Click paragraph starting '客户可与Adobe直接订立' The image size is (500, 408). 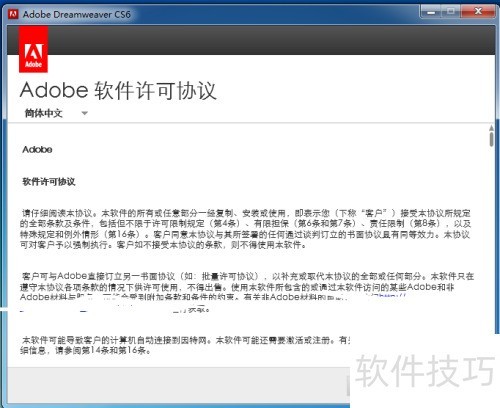click(247, 292)
